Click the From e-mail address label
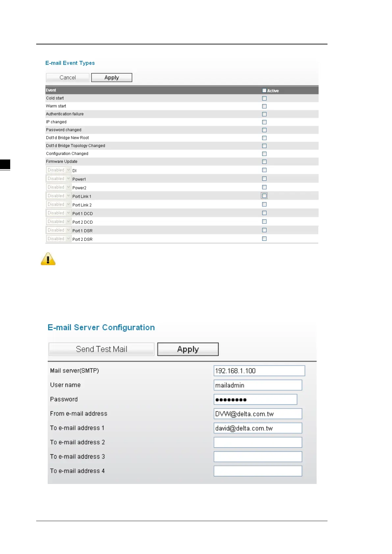Viewport: 392px width, 554px height. (x=79, y=414)
